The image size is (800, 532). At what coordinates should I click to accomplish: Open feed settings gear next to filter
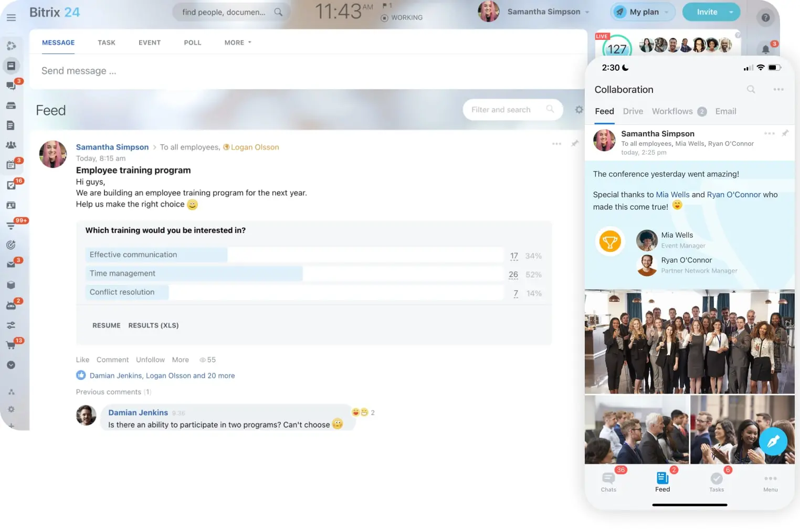coord(579,110)
